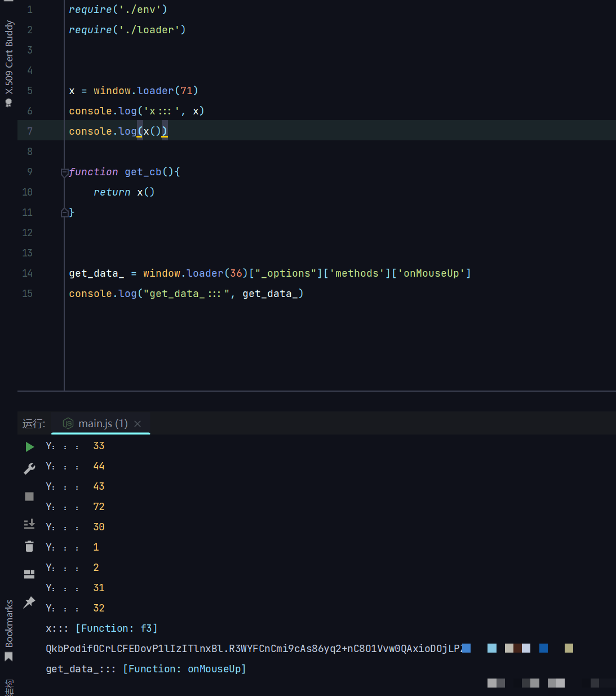Click the layout icon in the run toolbar
Image resolution: width=616 pixels, height=696 pixels.
(x=29, y=574)
